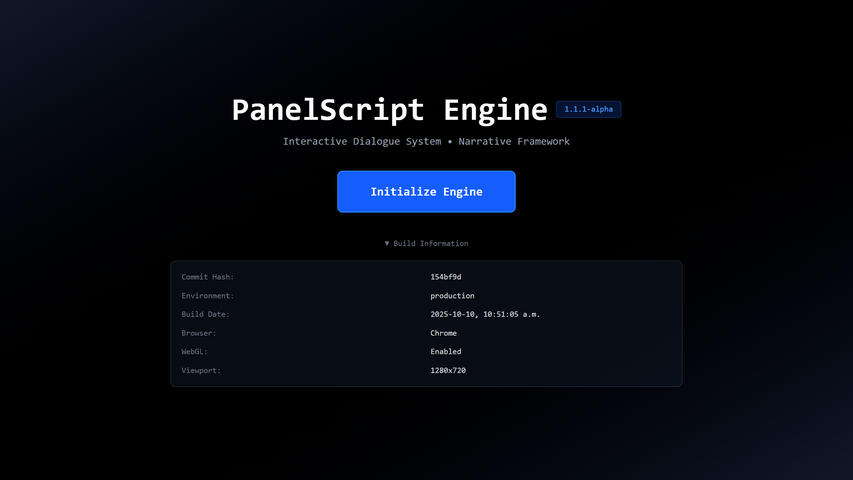The width and height of the screenshot is (853, 480).
Task: Click the Commit Hash label
Action: point(208,277)
